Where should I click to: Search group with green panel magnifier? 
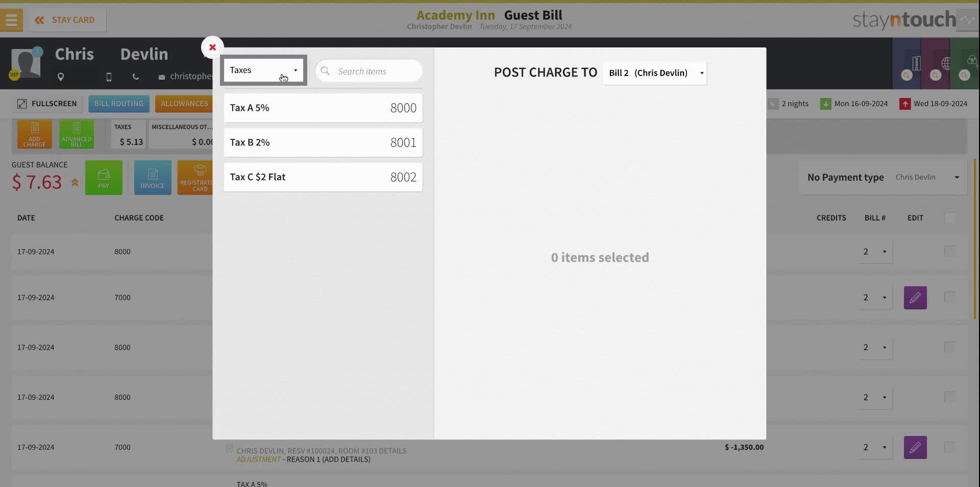click(964, 75)
